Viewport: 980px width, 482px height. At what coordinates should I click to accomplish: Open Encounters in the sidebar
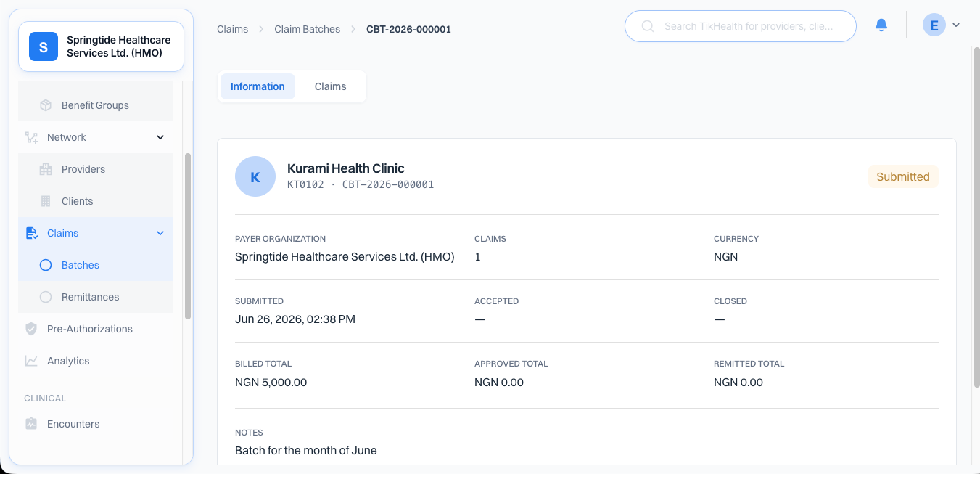pos(96,424)
